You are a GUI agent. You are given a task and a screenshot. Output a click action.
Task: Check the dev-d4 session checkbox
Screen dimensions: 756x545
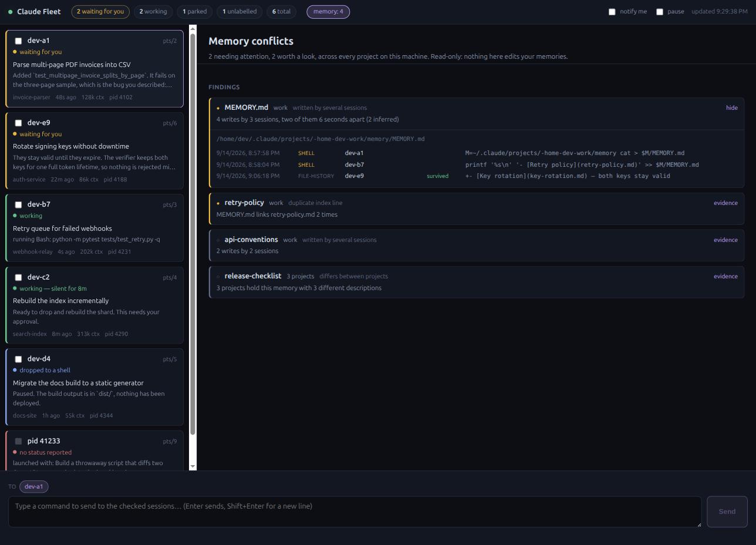[x=18, y=359]
